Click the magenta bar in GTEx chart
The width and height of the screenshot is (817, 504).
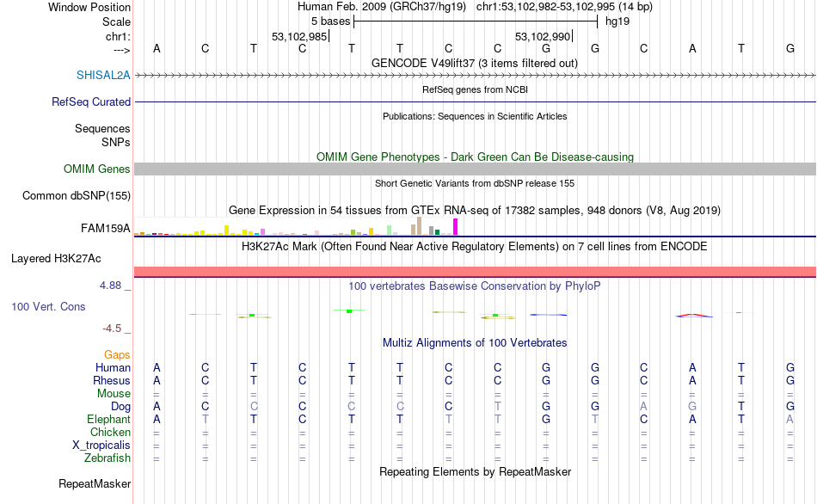pyautogui.click(x=456, y=227)
